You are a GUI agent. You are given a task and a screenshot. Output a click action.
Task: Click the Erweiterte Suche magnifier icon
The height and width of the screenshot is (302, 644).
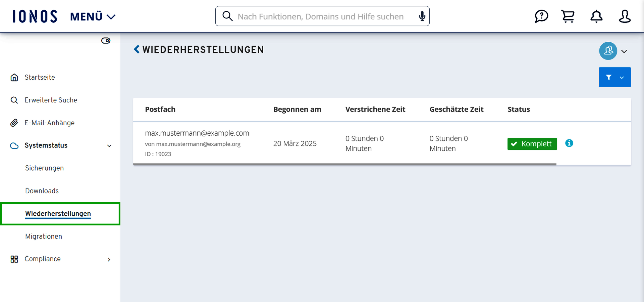[x=14, y=100]
